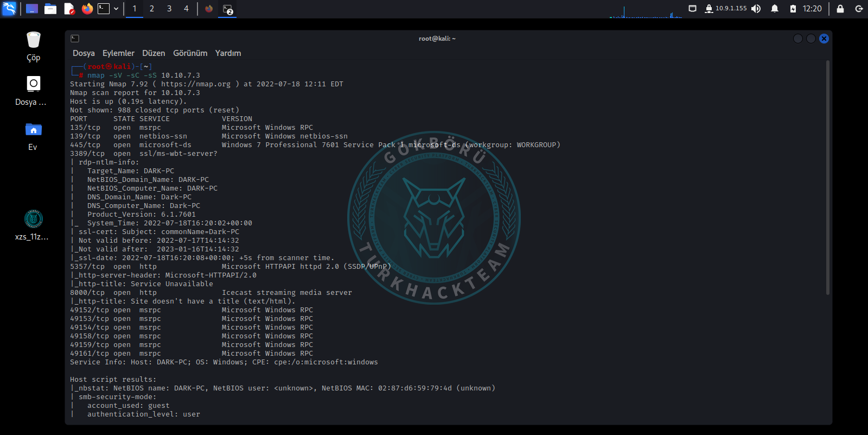Minimize the root@kali terminal window
868x435 pixels.
pyautogui.click(x=797, y=39)
